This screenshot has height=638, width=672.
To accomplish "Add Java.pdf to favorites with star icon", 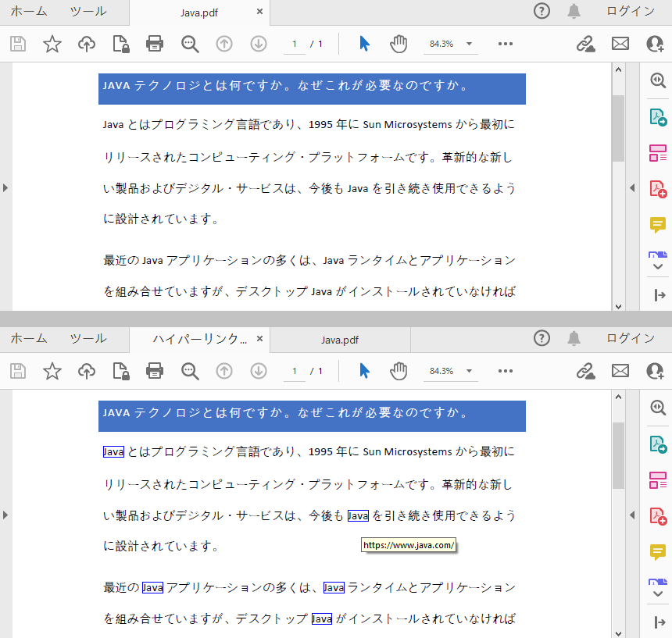I will 52,44.
